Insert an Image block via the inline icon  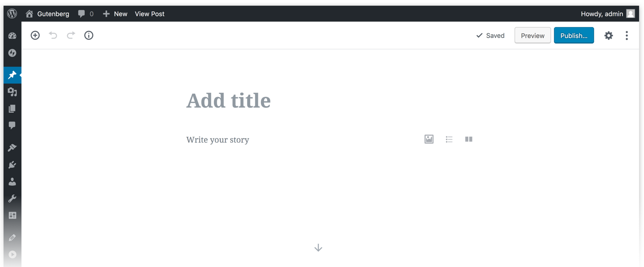(x=428, y=139)
